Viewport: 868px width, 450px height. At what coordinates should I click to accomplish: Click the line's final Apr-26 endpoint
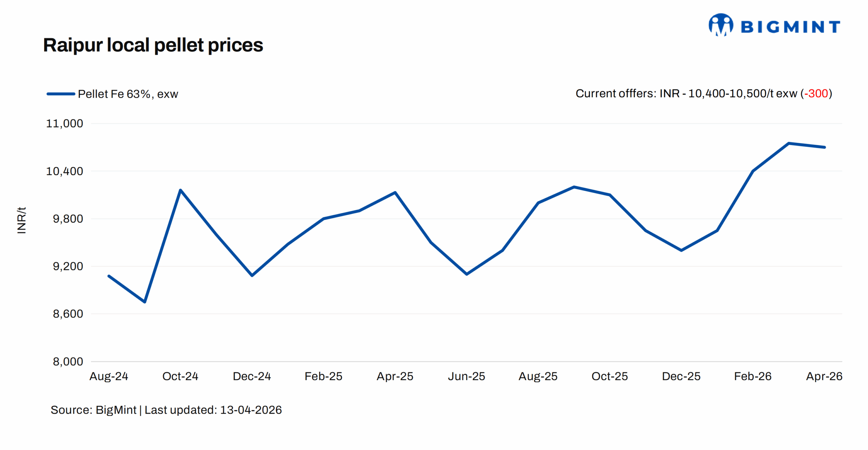tap(824, 147)
